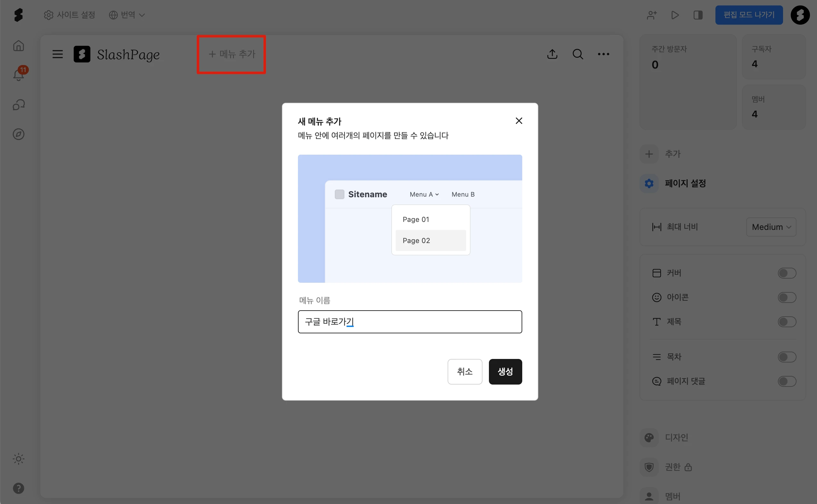This screenshot has width=817, height=504.
Task: Click the notifications bell icon
Action: click(x=19, y=75)
